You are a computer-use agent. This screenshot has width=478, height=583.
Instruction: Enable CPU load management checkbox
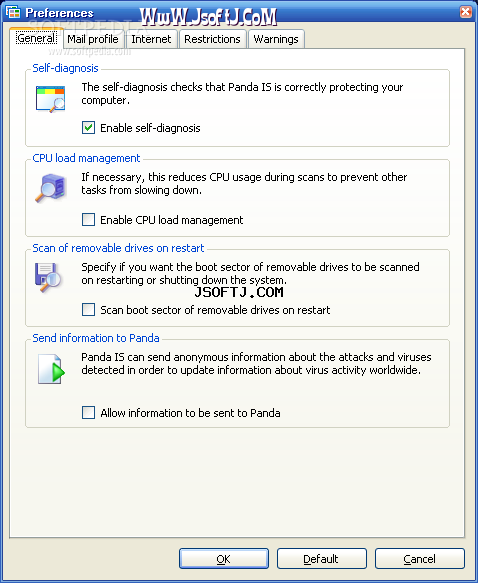click(x=88, y=220)
